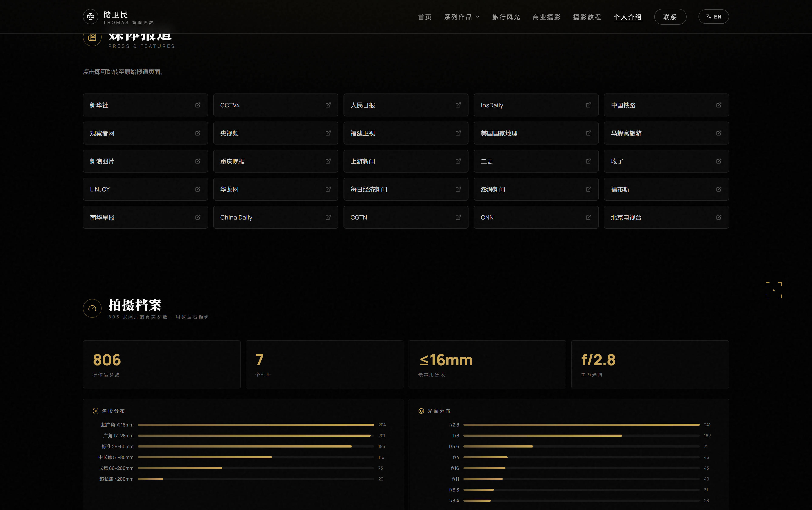Open external link icon on 重庆晚报 card
This screenshot has width=812, height=510.
328,161
